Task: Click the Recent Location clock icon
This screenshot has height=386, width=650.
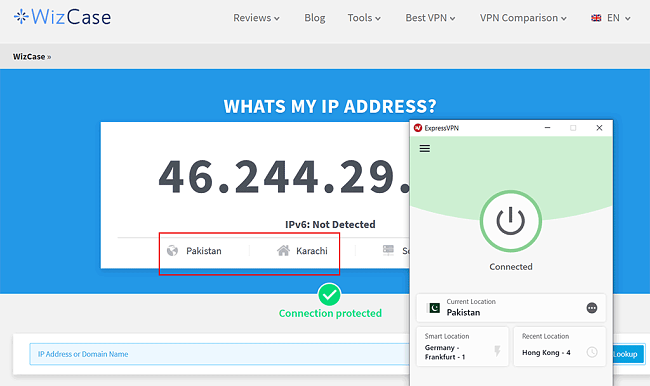Action: tap(592, 352)
